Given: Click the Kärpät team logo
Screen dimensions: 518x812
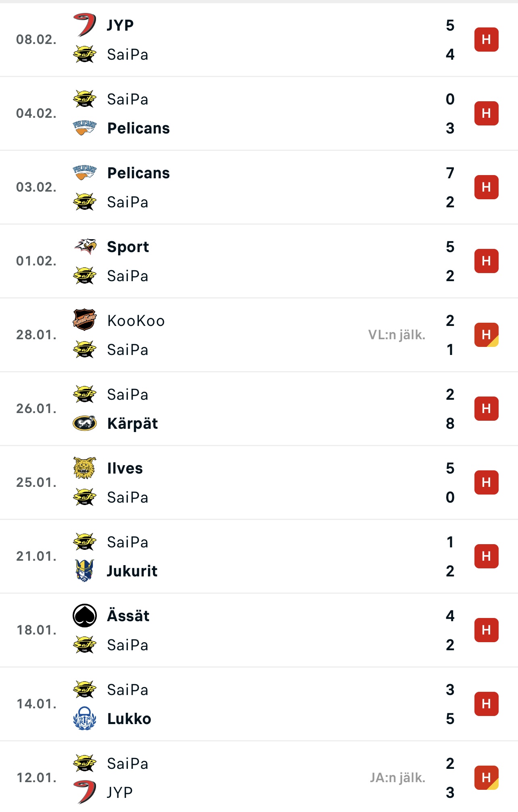Looking at the screenshot, I should point(85,423).
